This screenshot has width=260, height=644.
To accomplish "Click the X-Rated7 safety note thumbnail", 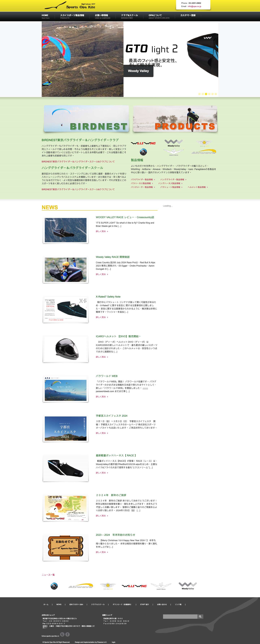I will [66, 309].
